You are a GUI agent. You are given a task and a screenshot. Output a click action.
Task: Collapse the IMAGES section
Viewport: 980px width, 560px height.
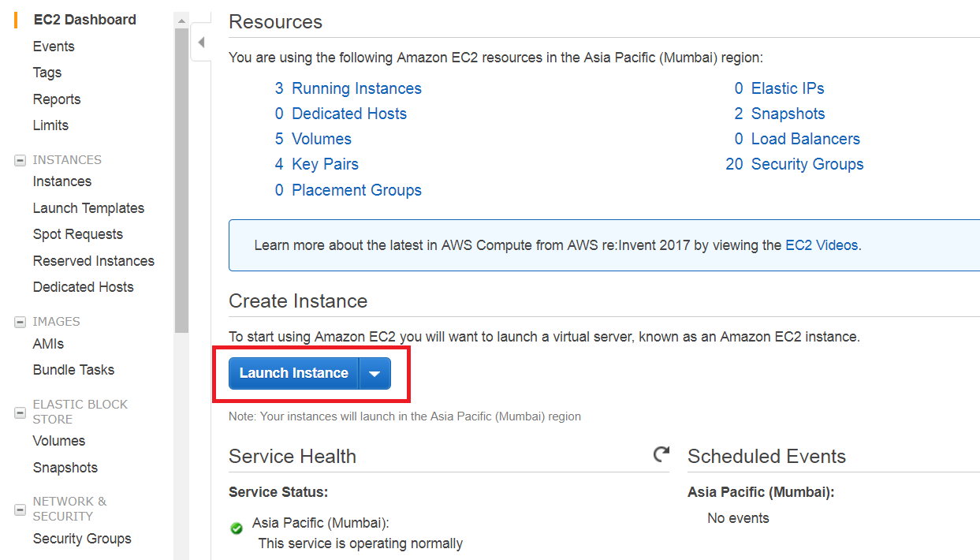point(19,321)
